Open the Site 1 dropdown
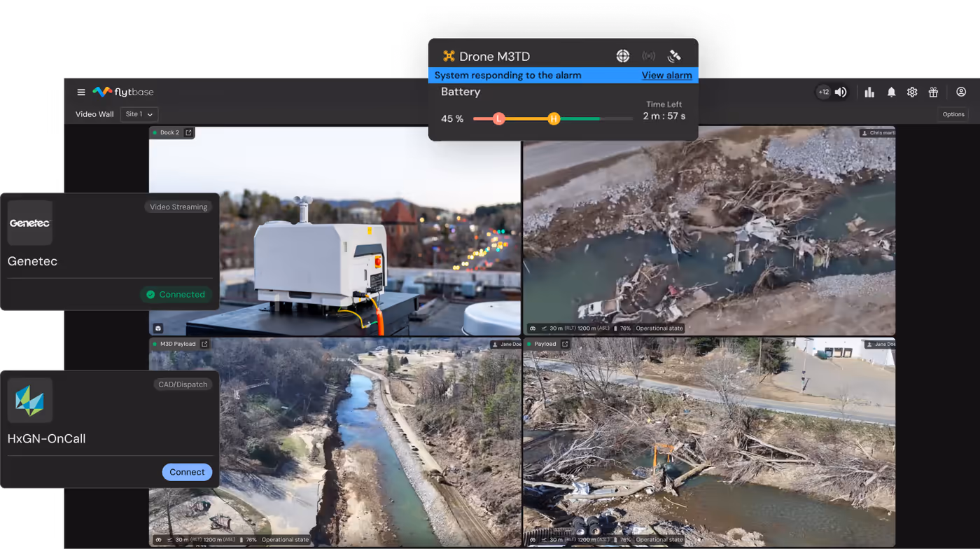This screenshot has width=980, height=549. 139,114
